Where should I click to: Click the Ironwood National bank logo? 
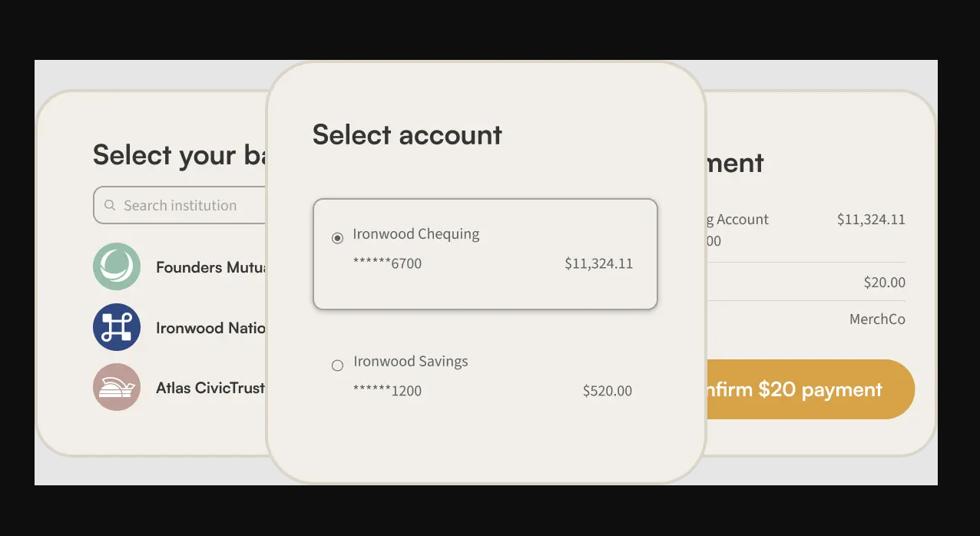pos(117,327)
